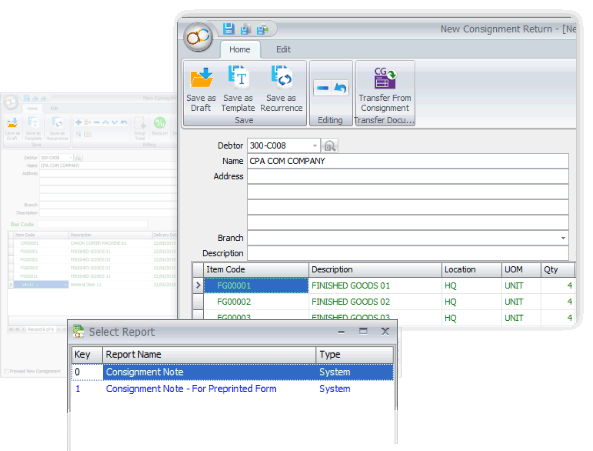Switch to Home tab in Consignment Return
The image size is (593, 451).
coord(240,50)
